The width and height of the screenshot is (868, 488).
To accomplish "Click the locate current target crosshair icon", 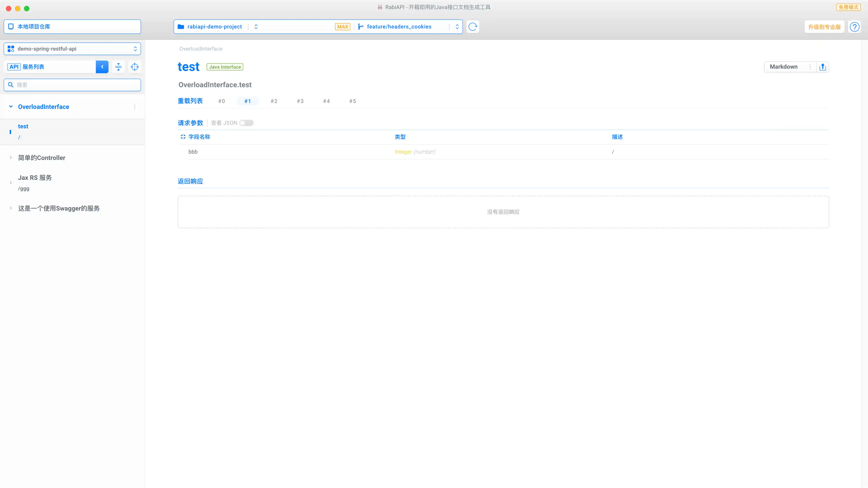I will pos(134,67).
